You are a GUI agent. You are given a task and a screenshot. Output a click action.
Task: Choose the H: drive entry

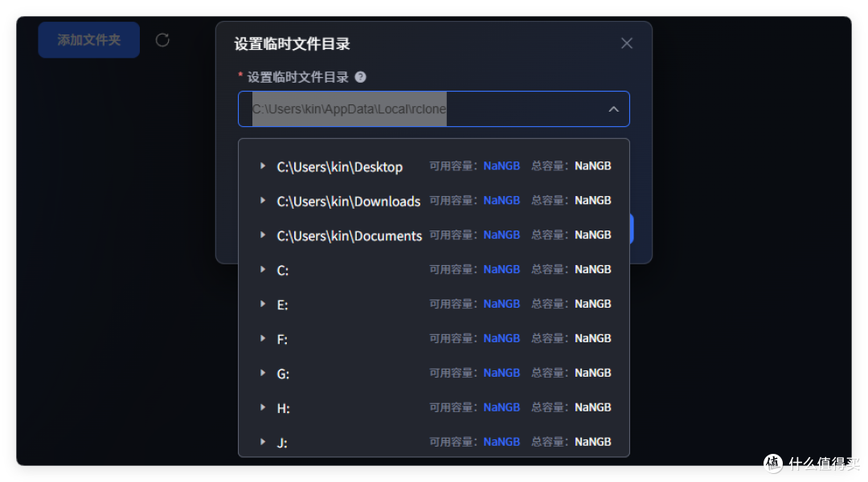pyautogui.click(x=283, y=408)
